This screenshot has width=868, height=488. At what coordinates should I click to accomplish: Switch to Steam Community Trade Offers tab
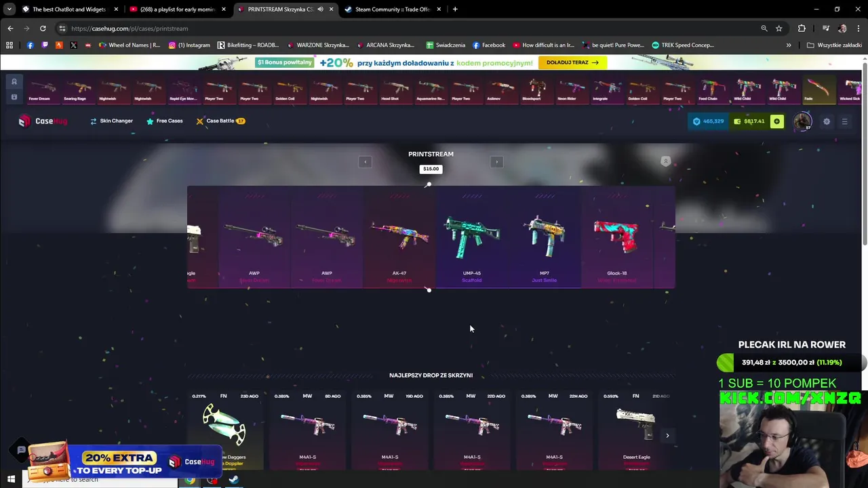pyautogui.click(x=393, y=9)
